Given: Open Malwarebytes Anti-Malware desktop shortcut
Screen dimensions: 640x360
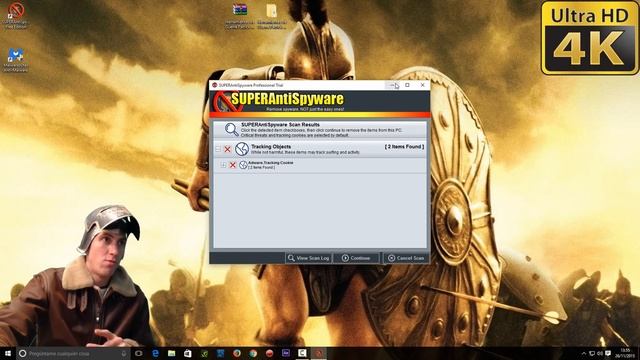Looking at the screenshot, I should 16,60.
